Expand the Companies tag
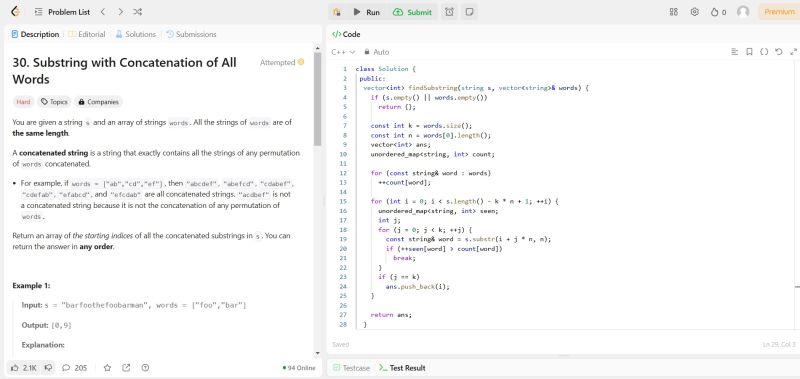This screenshot has width=800, height=379. 98,102
